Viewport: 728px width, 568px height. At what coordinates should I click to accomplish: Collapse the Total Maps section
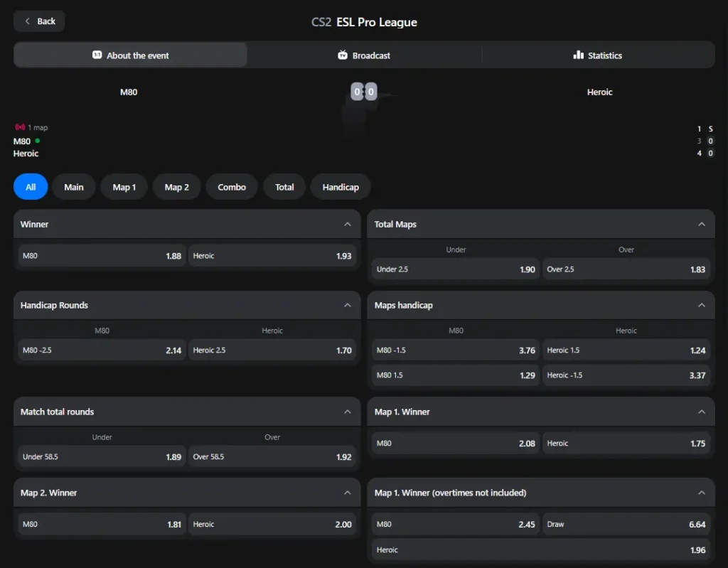coord(701,223)
